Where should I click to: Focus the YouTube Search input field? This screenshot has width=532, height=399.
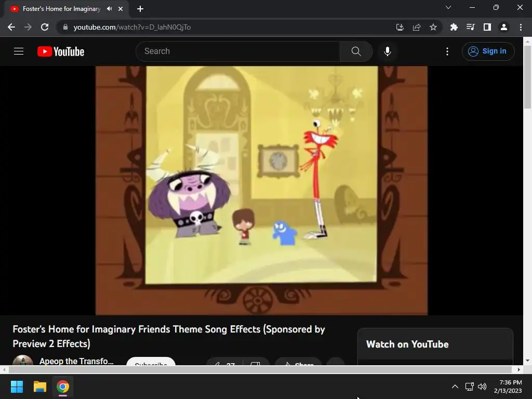click(x=238, y=51)
